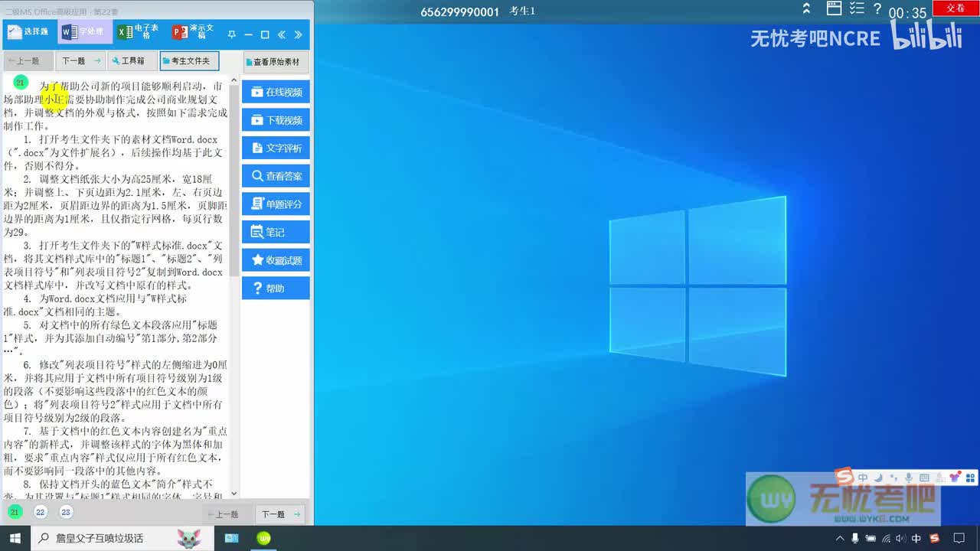Click 查看原始素材 button
Image resolution: width=980 pixels, height=551 pixels.
click(x=276, y=62)
